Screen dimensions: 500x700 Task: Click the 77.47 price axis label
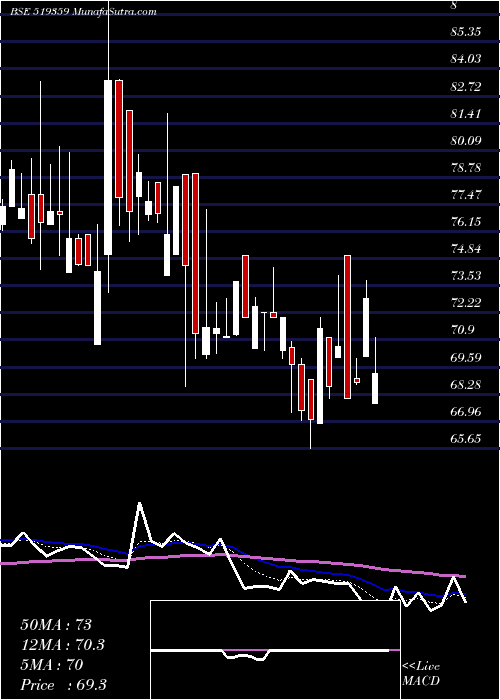click(466, 195)
